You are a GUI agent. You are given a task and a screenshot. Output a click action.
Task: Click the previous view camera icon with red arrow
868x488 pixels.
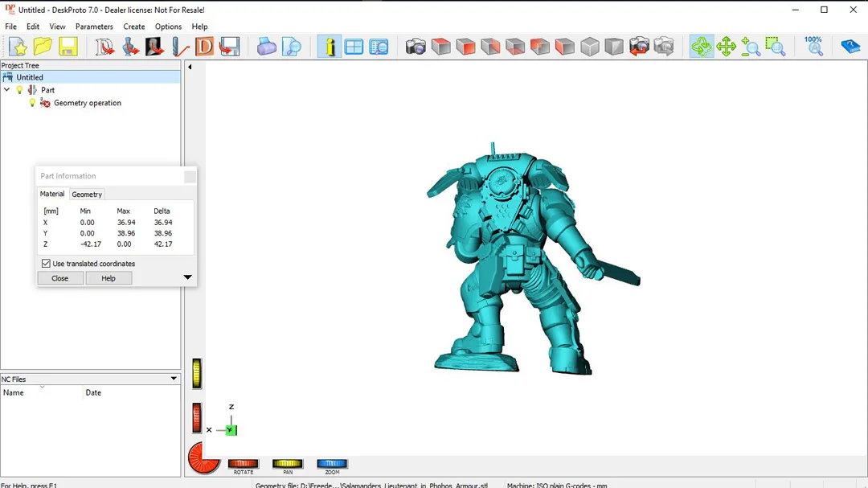pyautogui.click(x=639, y=47)
